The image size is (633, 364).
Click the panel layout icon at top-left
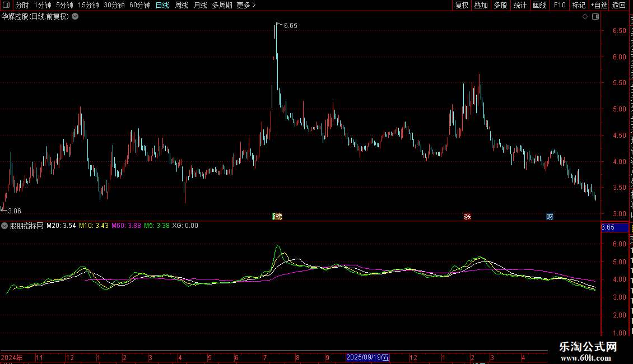point(6,5)
